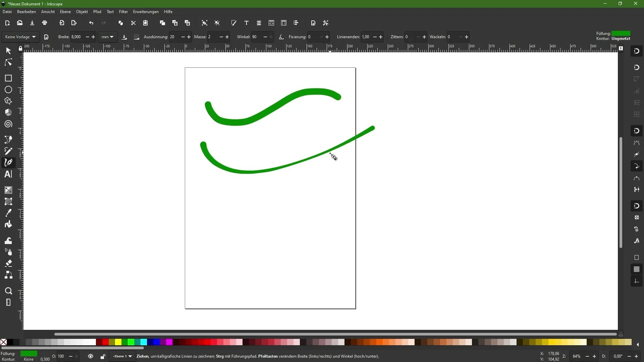The width and height of the screenshot is (644, 362).
Task: Select the Gradient tool
Action: 8,190
